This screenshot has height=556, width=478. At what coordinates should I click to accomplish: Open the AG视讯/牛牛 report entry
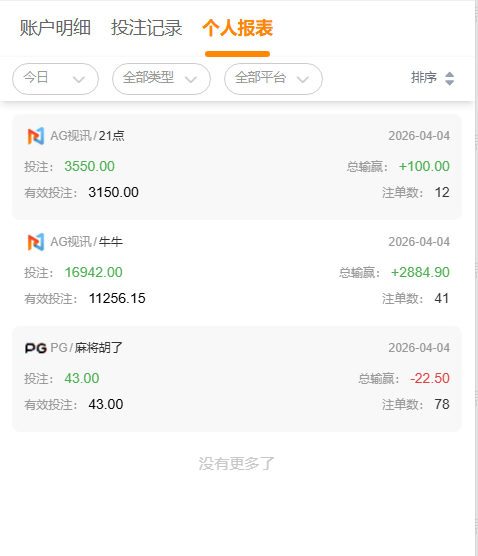click(x=237, y=273)
